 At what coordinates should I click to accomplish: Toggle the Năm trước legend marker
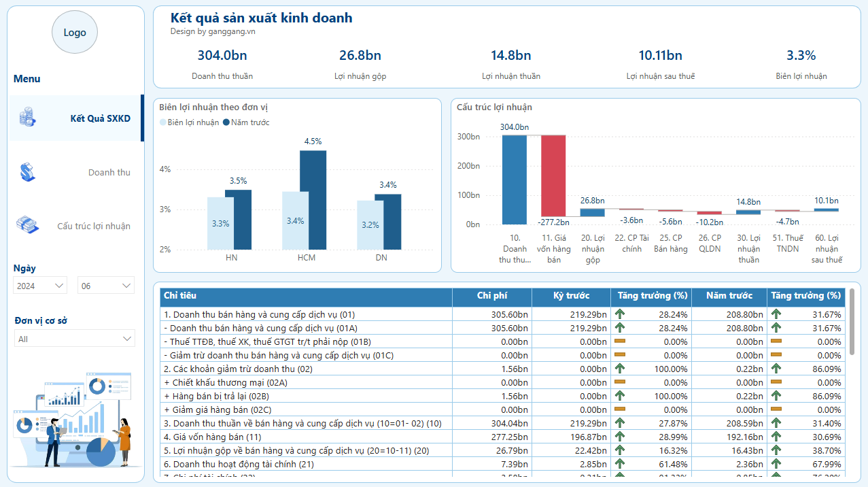tap(226, 122)
